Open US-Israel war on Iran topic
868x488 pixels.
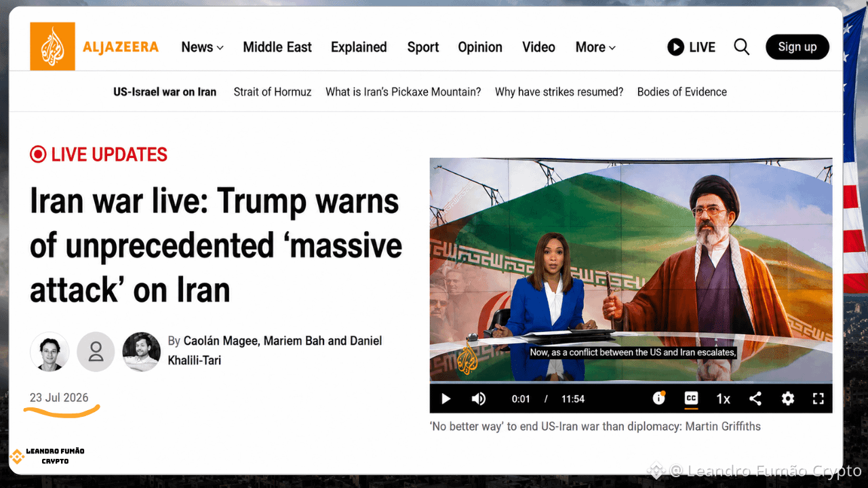coord(165,91)
